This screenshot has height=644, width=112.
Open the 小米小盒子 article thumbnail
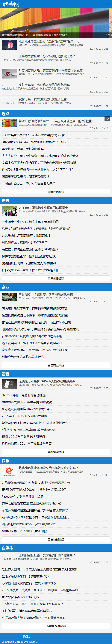click(9, 45)
